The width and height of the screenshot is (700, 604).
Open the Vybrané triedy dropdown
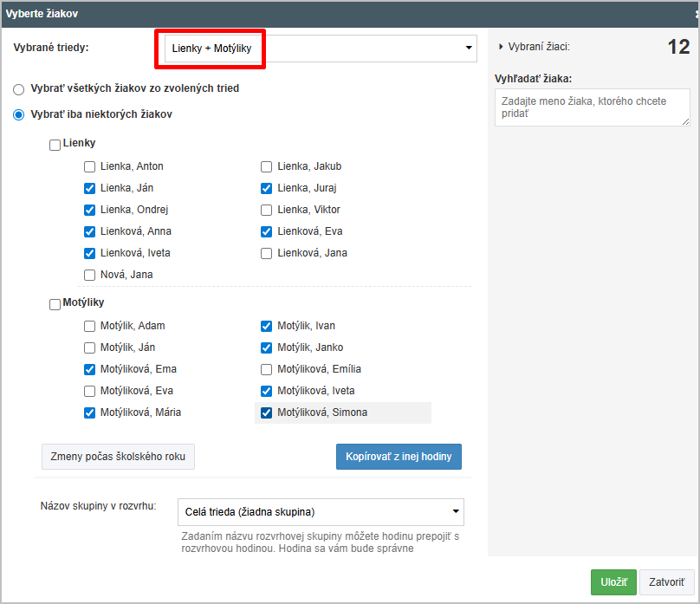(316, 49)
